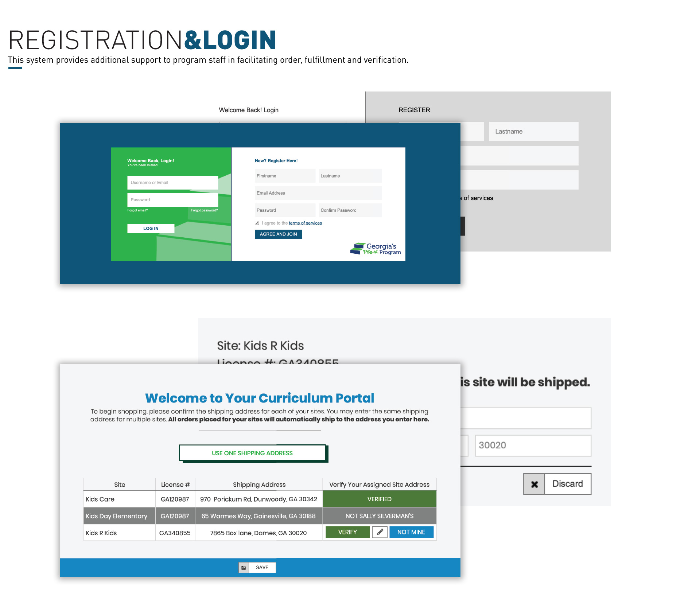Screen dimensions: 700x592
Task: Click the Discard button
Action: (x=558, y=483)
